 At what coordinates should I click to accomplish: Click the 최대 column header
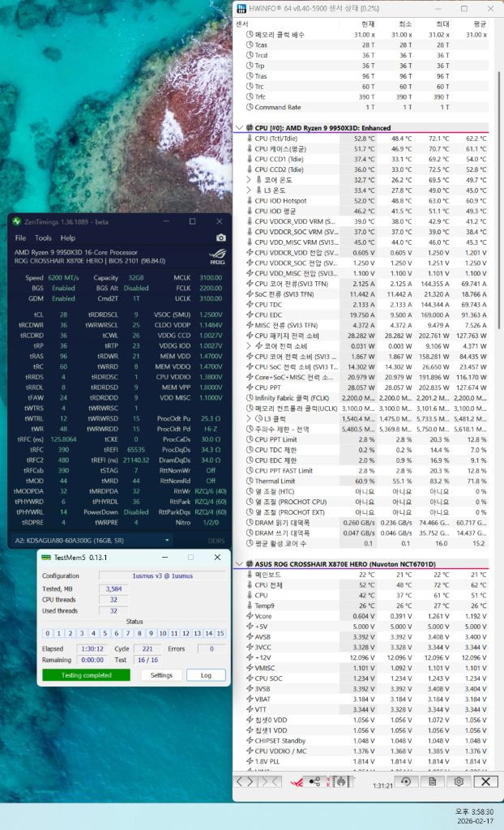click(x=442, y=24)
